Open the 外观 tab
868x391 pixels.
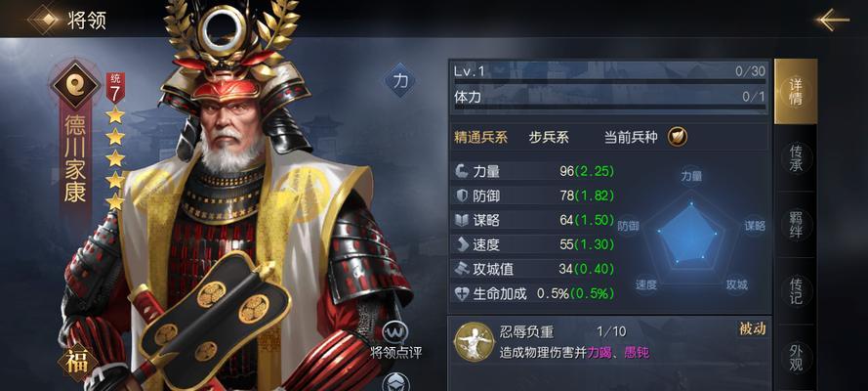796,357
